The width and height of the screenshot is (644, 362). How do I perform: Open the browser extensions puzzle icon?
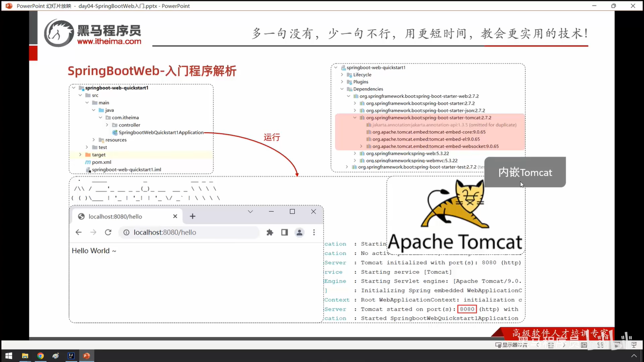tap(270, 232)
